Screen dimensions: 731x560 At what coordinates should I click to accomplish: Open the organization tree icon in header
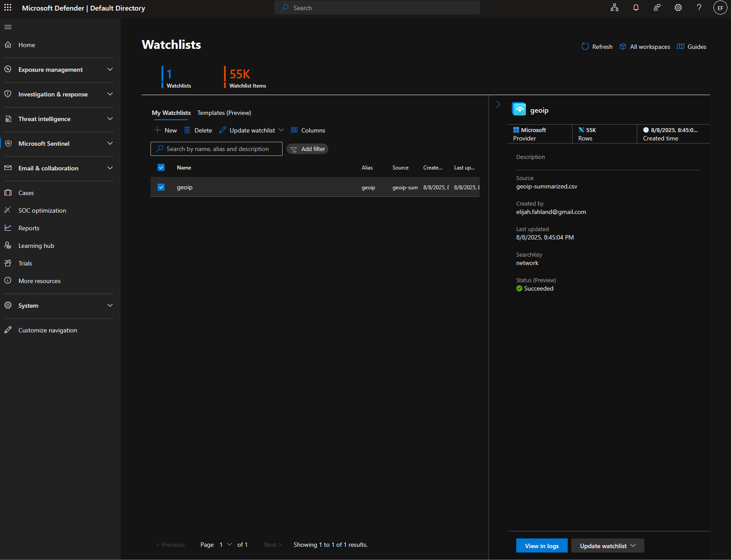tap(614, 7)
